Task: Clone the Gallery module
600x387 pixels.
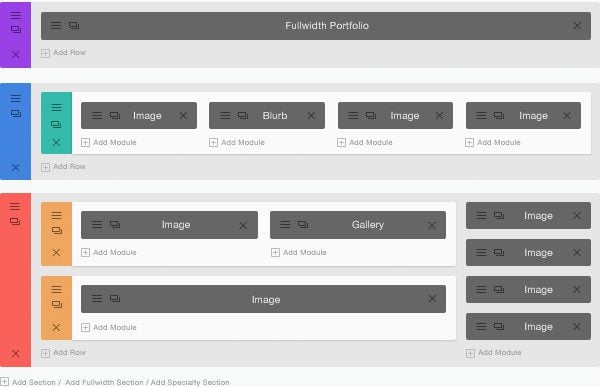Action: [x=303, y=225]
